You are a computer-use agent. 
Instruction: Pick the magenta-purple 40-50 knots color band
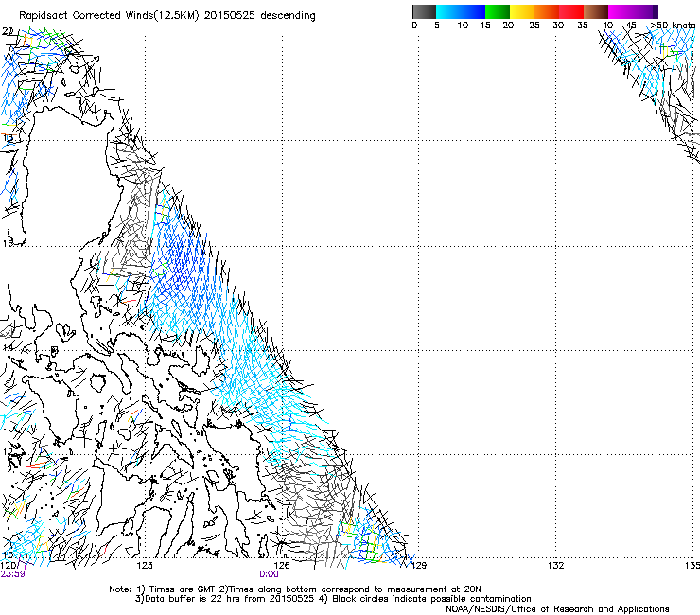point(633,11)
